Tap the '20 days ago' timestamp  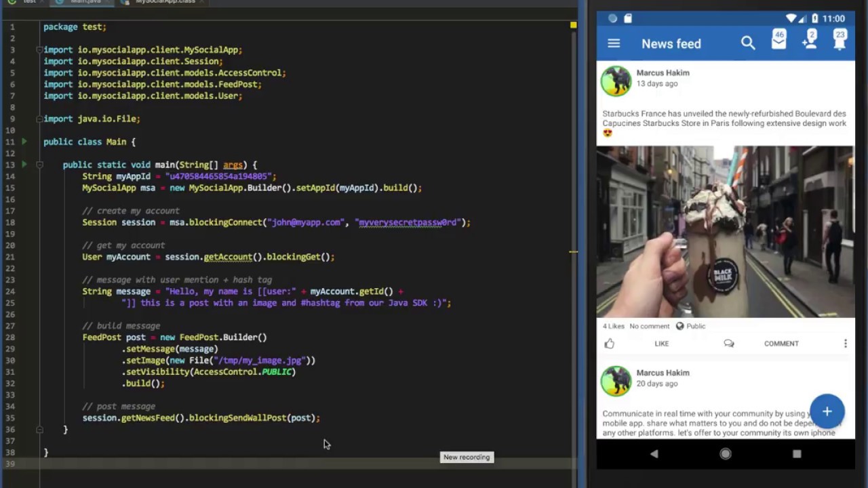click(656, 384)
